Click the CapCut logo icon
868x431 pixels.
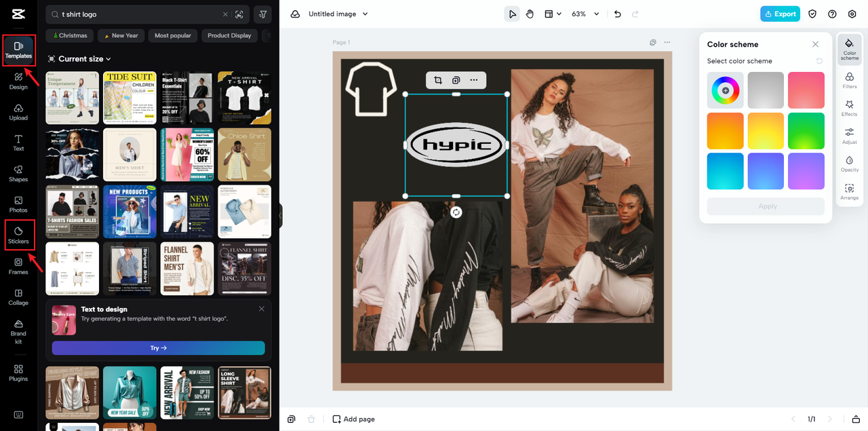pyautogui.click(x=18, y=14)
